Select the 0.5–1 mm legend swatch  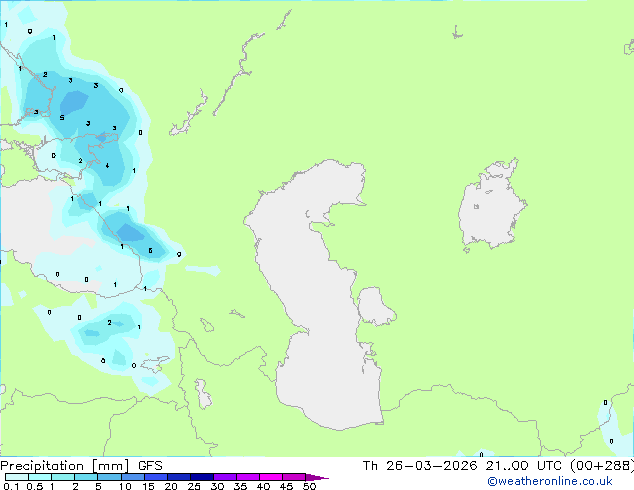click(x=40, y=477)
